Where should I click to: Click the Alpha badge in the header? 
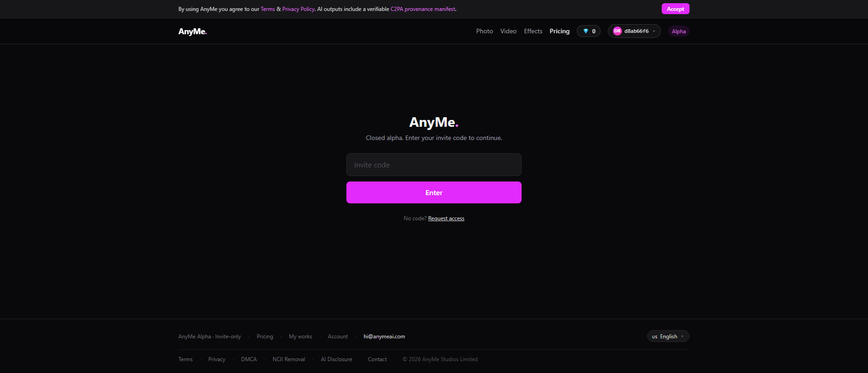(679, 31)
